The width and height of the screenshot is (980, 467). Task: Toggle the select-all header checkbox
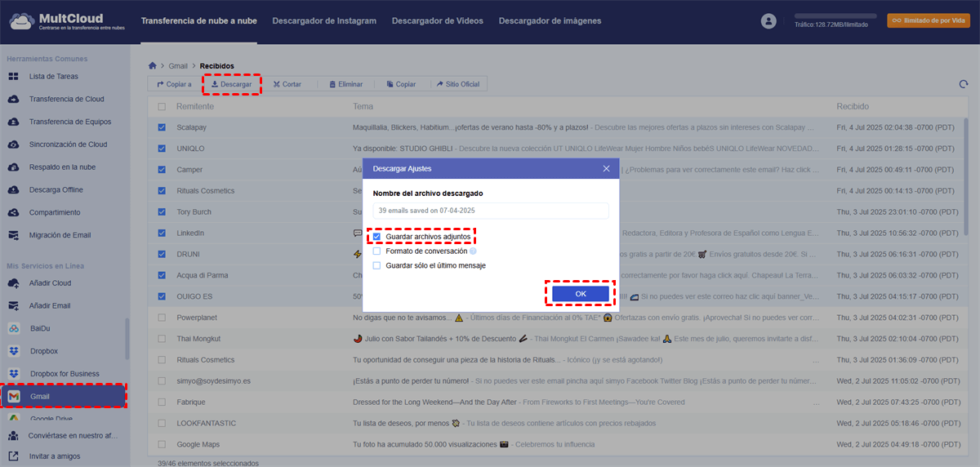click(162, 107)
